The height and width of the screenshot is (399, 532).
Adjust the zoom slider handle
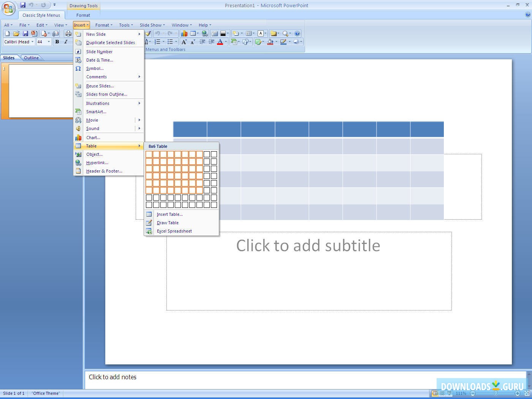point(496,393)
